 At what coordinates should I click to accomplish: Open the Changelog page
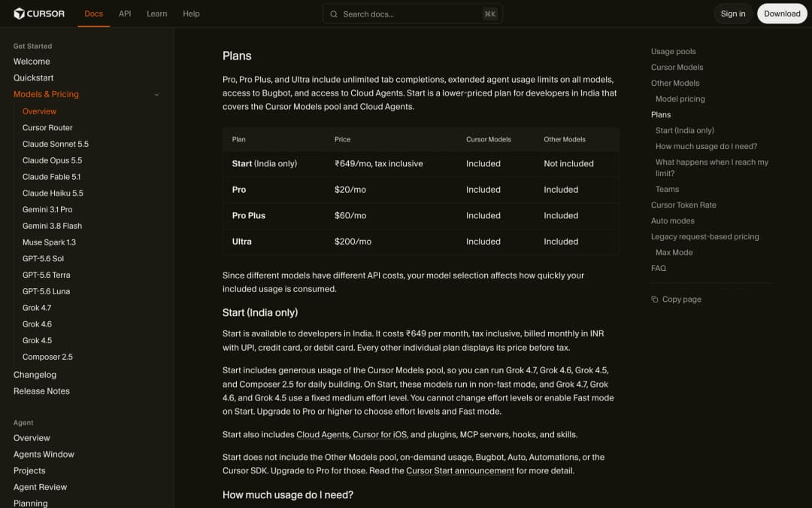coord(35,375)
